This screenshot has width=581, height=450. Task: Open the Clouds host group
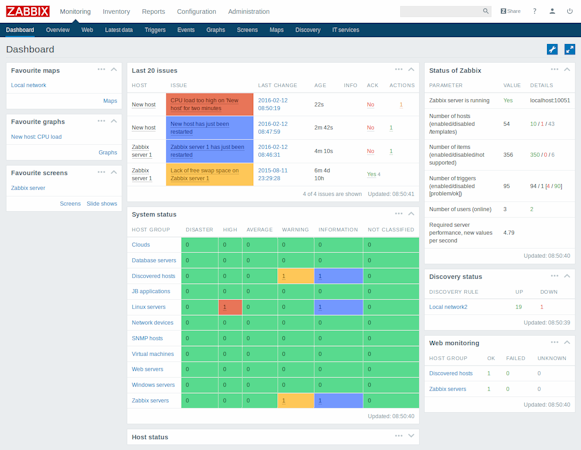click(x=141, y=245)
